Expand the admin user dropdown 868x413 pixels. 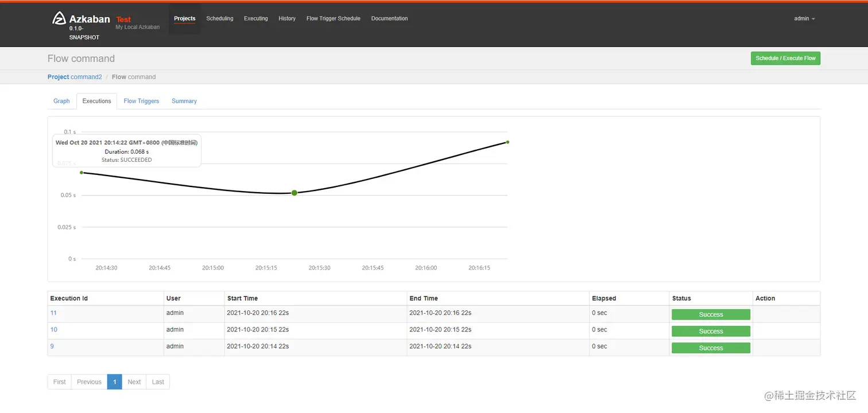pos(804,18)
